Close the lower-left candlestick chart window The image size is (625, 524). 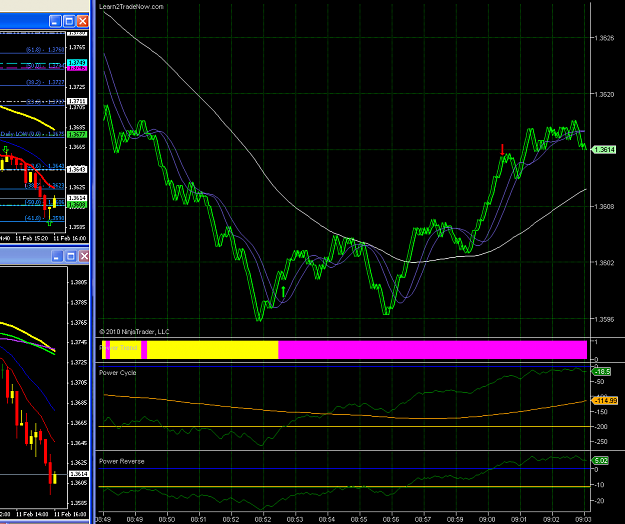(x=84, y=256)
